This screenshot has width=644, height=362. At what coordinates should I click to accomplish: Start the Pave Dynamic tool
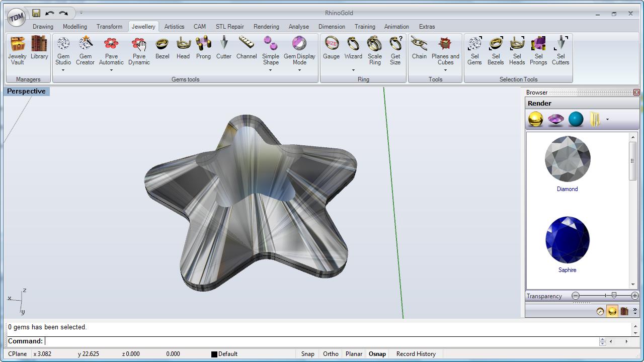[139, 50]
